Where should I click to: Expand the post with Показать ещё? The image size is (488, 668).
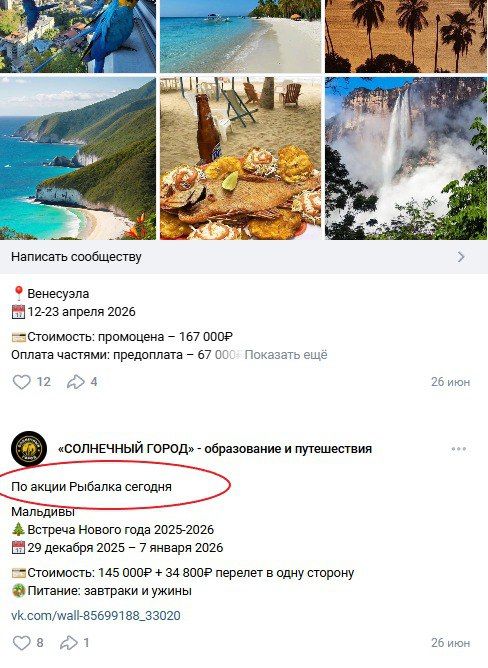point(286,355)
